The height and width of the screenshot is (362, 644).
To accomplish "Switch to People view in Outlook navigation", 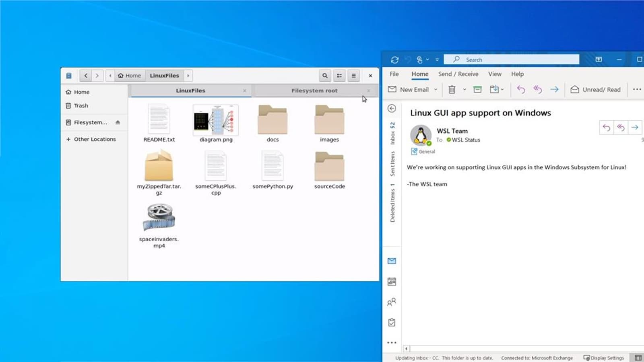I will tap(392, 302).
